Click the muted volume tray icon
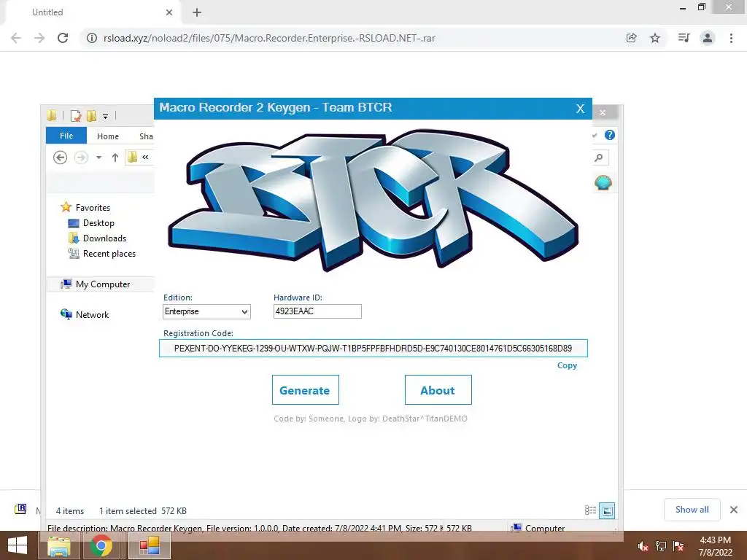Viewport: 747px width, 560px height. click(x=643, y=545)
